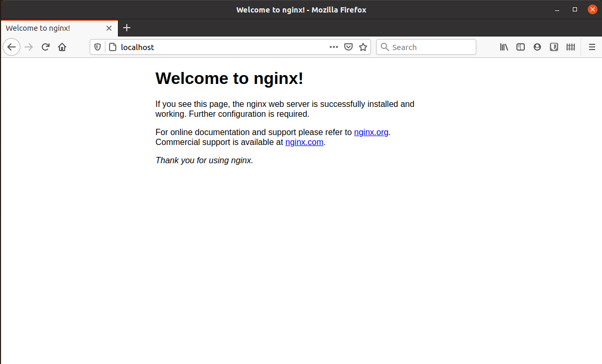602x364 pixels.
Task: Focus the Search box
Action: point(426,47)
